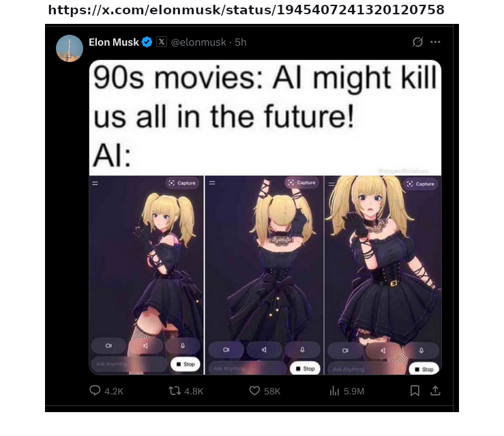Like the post with the 58K heart
Viewport: 504px width, 436px height.
click(254, 391)
